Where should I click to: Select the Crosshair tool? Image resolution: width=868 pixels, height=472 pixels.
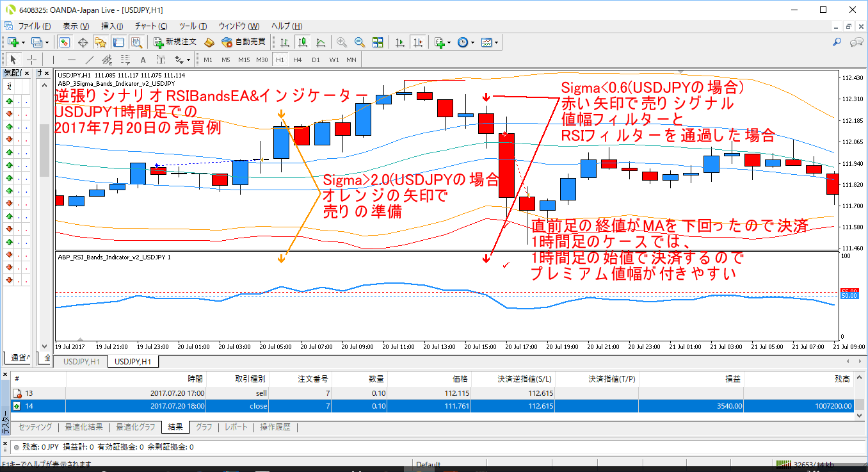click(x=31, y=60)
